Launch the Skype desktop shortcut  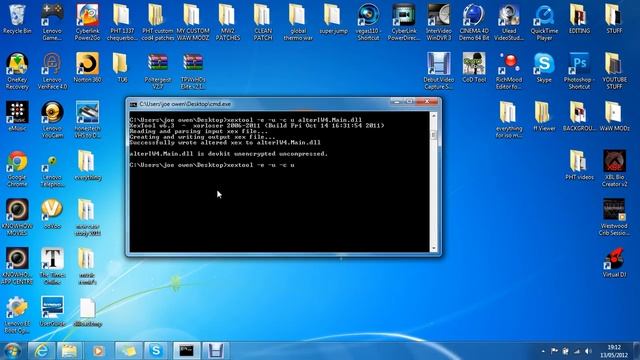[x=544, y=68]
